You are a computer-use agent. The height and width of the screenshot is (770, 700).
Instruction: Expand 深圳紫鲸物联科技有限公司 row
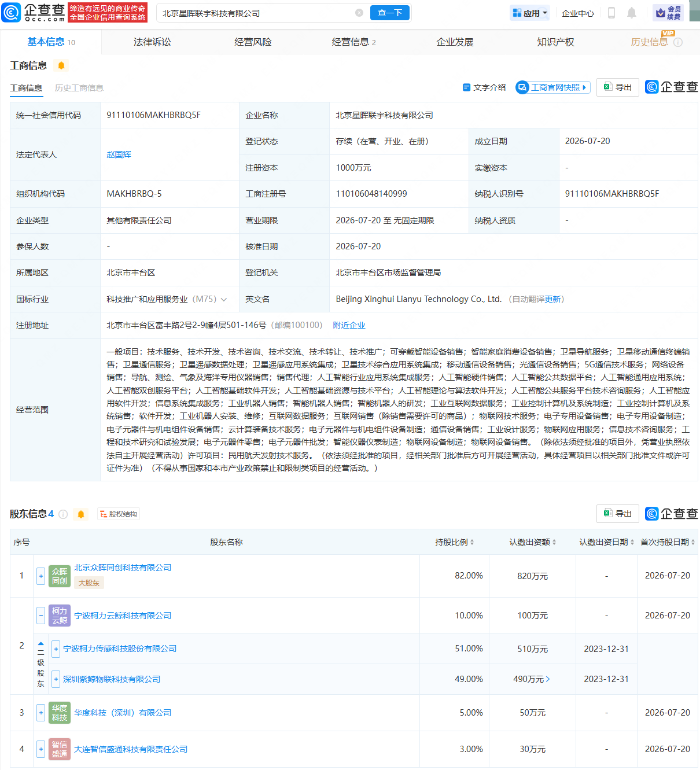(56, 679)
